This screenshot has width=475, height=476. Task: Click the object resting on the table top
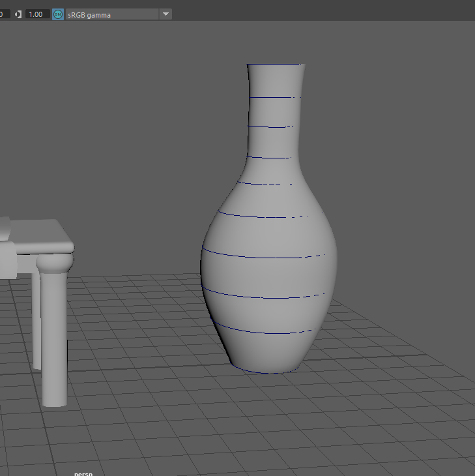click(x=4, y=230)
